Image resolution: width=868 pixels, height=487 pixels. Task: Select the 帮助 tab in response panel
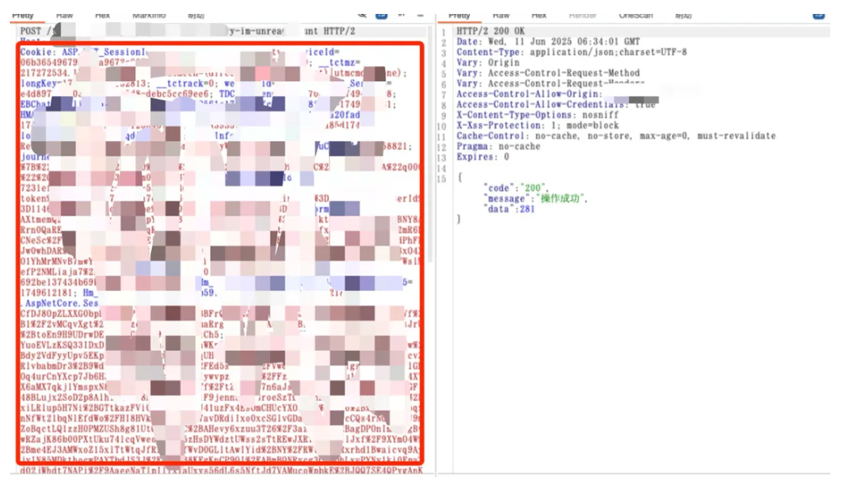coord(683,15)
